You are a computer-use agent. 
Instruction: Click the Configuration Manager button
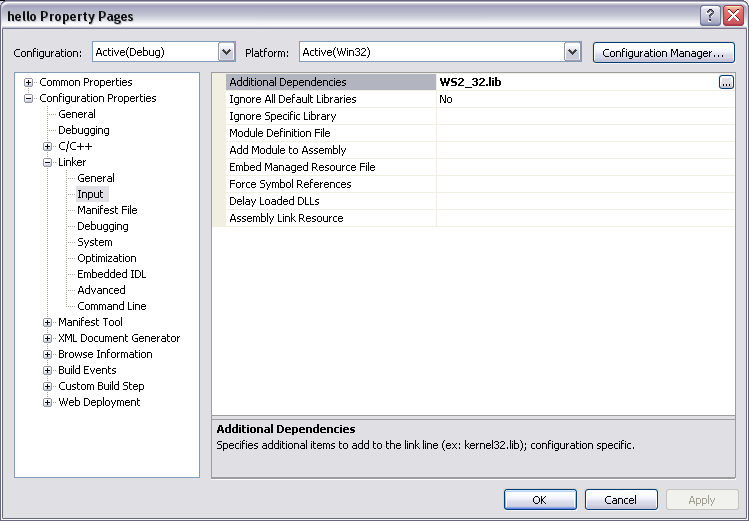pos(663,53)
